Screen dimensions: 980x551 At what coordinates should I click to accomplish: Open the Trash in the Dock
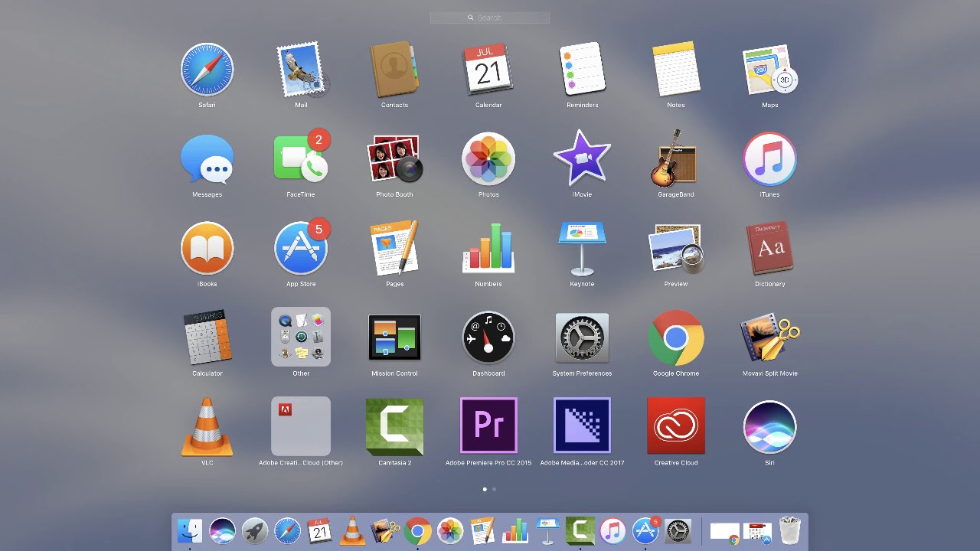click(x=790, y=531)
